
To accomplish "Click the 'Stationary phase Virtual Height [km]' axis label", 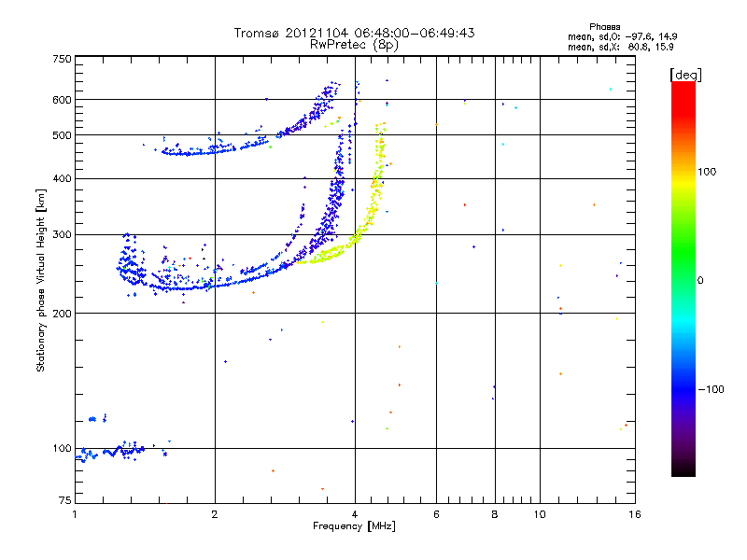I will [41, 280].
